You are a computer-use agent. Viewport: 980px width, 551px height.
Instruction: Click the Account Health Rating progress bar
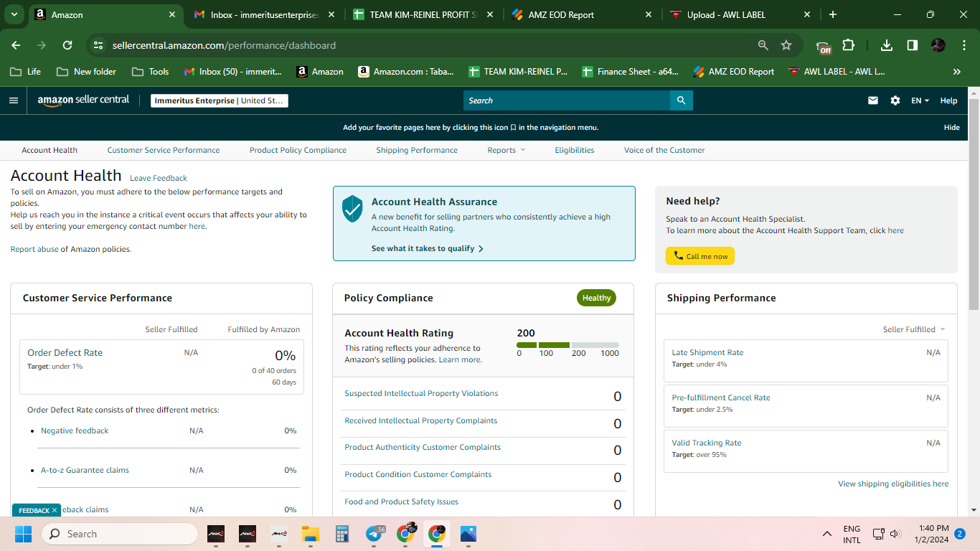[x=567, y=345]
